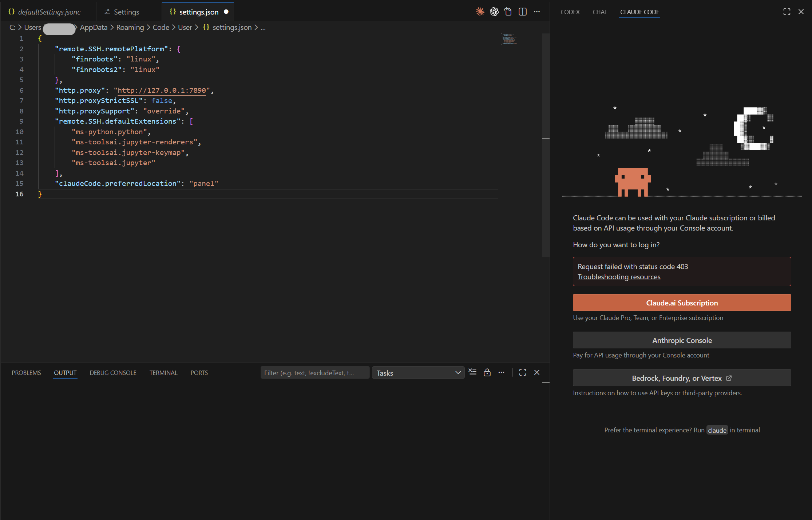Choose the Anthropic Console login
This screenshot has width=812, height=520.
click(682, 340)
